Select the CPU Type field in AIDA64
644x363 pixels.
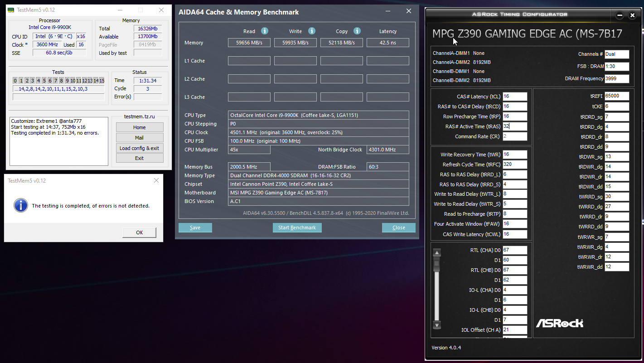(319, 115)
